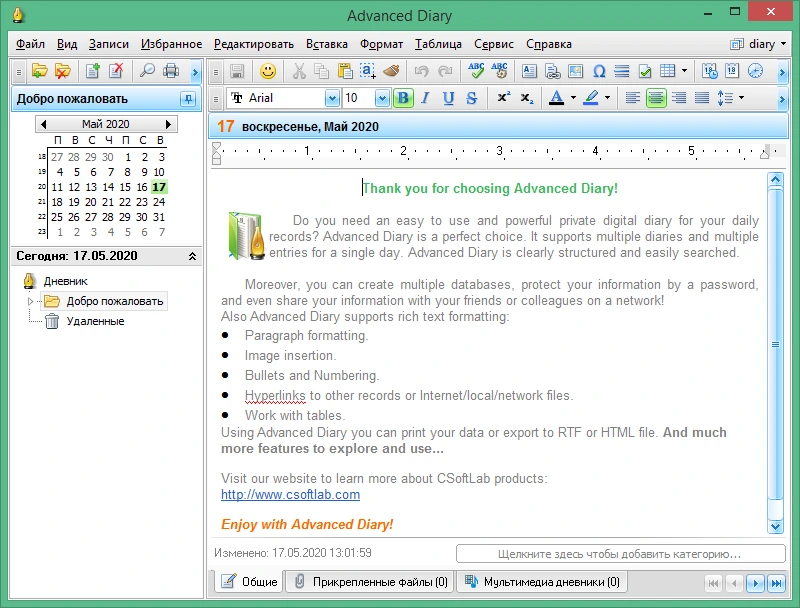The width and height of the screenshot is (800, 608).
Task: Go to the next calendar month
Action: point(168,124)
